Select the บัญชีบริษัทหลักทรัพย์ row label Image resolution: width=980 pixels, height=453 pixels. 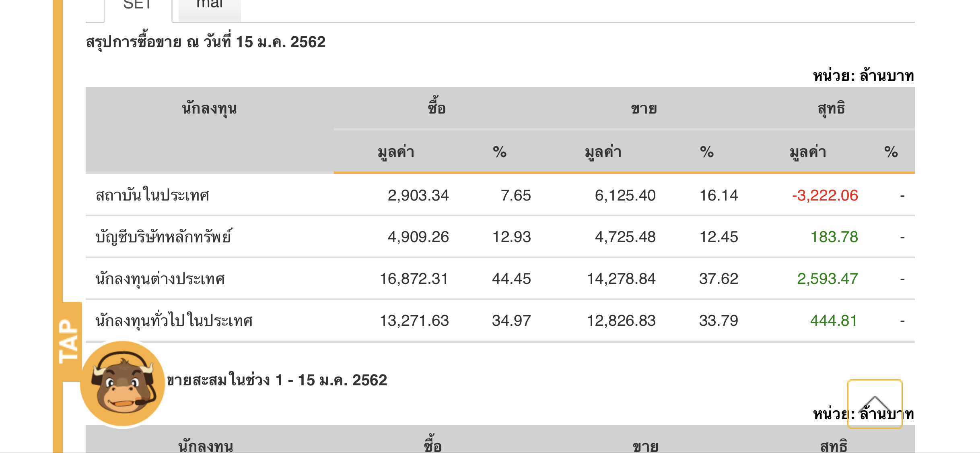pyautogui.click(x=164, y=237)
